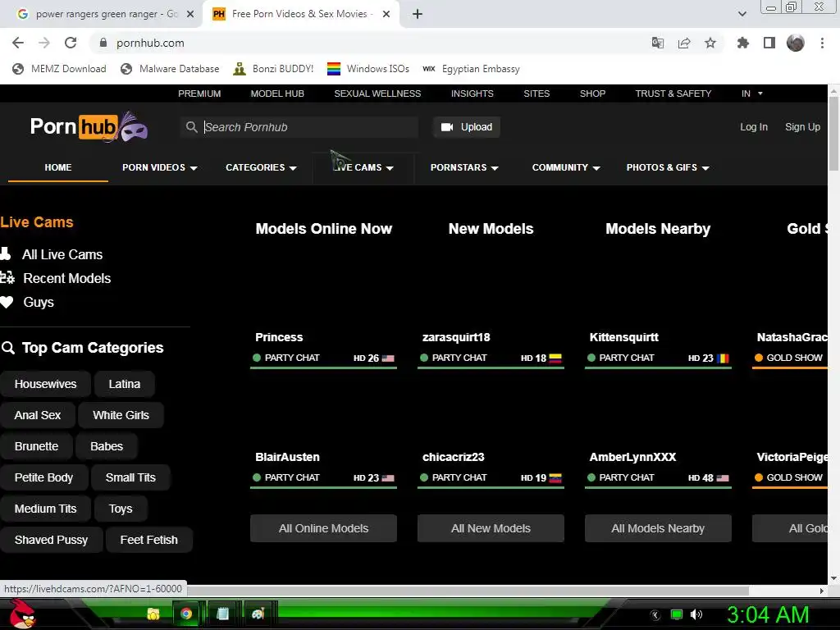
Task: Close the power rangers green ranger tab
Action: tap(189, 14)
